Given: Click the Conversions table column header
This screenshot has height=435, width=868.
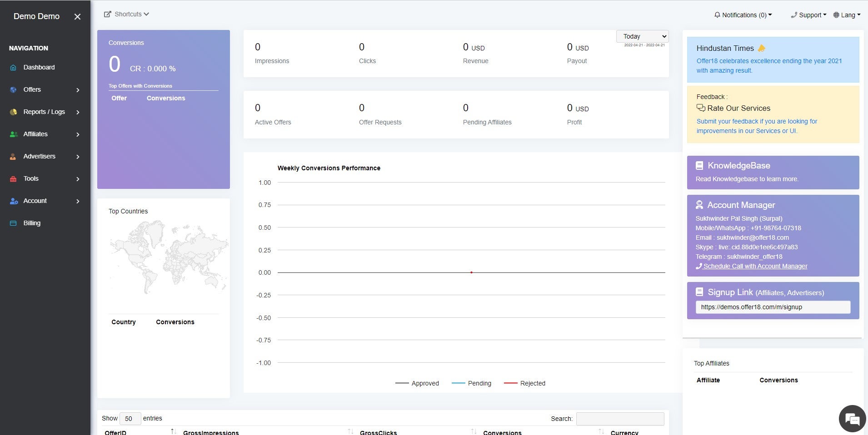Looking at the screenshot, I should (x=502, y=432).
